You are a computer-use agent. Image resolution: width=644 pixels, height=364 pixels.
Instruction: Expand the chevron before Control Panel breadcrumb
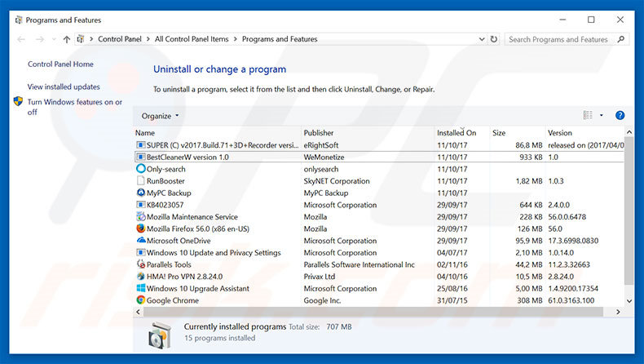pyautogui.click(x=91, y=39)
